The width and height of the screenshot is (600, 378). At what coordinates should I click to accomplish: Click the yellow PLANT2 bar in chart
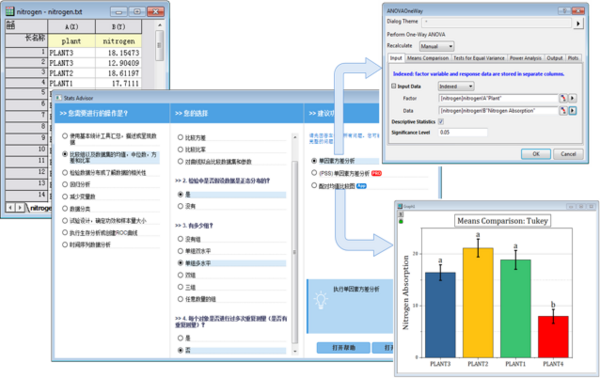(x=478, y=302)
